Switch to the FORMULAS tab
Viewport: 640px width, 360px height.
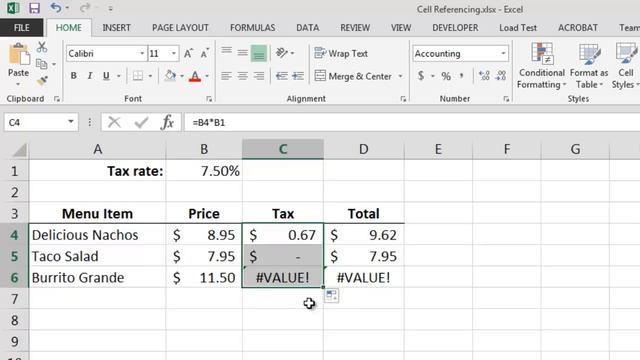pos(252,28)
